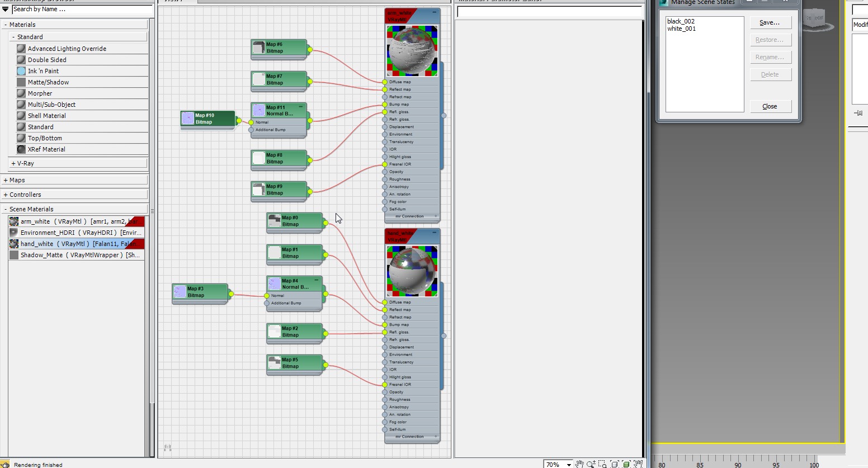This screenshot has height=468, width=868.
Task: Select the Zoom magnifier tool
Action: coord(591,464)
